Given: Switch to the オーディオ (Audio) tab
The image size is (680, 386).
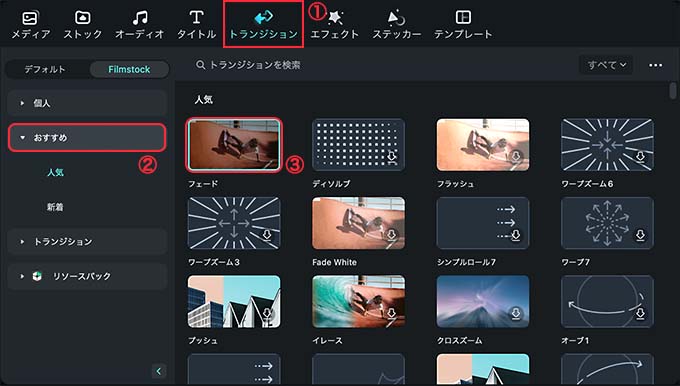Looking at the screenshot, I should [x=140, y=25].
